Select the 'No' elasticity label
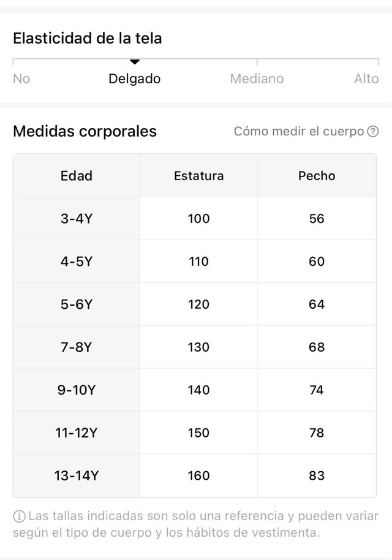The height and width of the screenshot is (560, 392). tap(21, 79)
